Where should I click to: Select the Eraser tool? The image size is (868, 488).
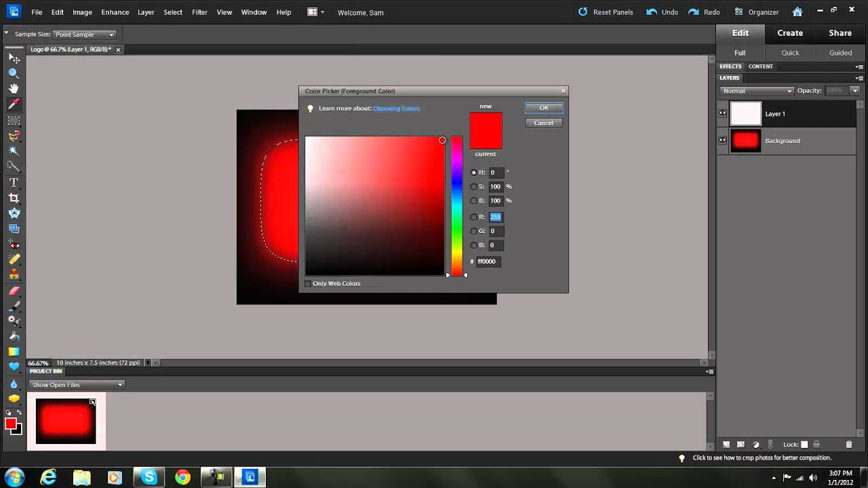point(14,290)
